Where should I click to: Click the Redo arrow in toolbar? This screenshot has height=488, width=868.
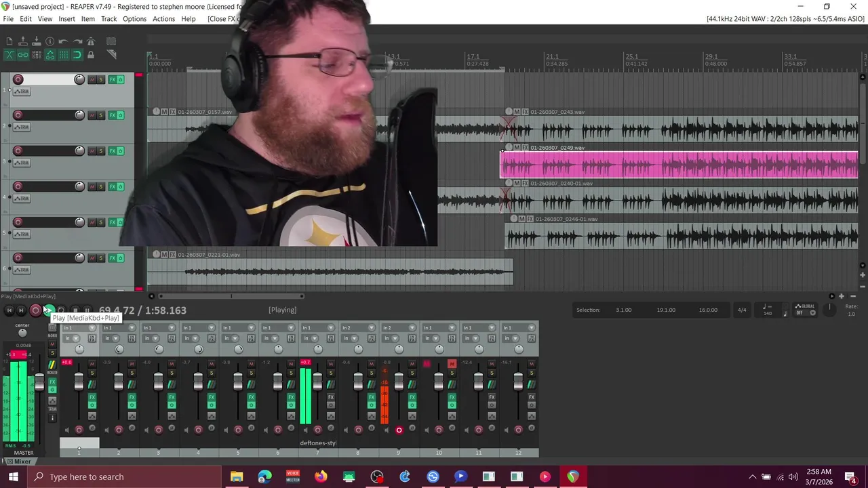pos(77,42)
